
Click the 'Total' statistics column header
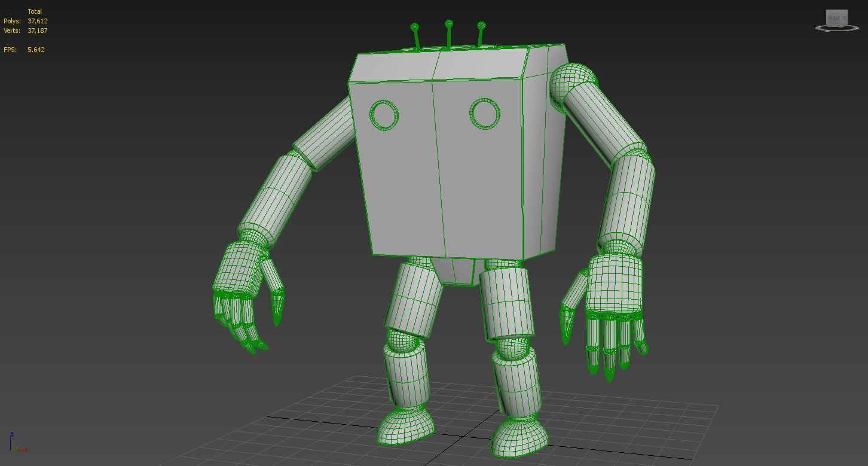click(35, 11)
